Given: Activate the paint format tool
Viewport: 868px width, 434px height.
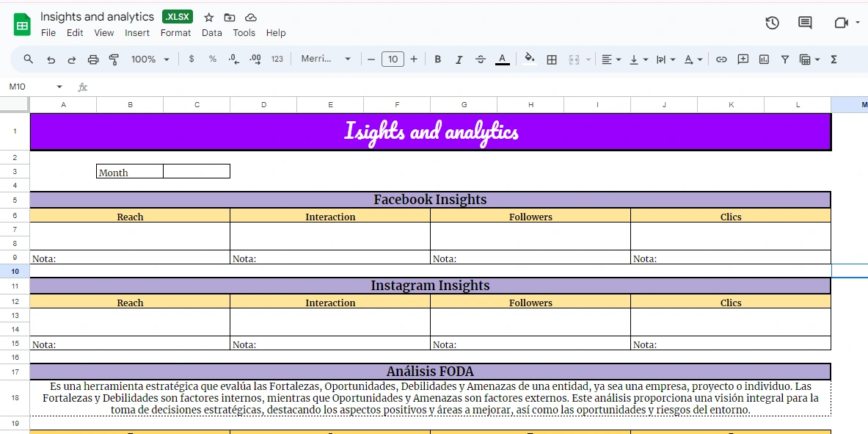Looking at the screenshot, I should [x=114, y=59].
